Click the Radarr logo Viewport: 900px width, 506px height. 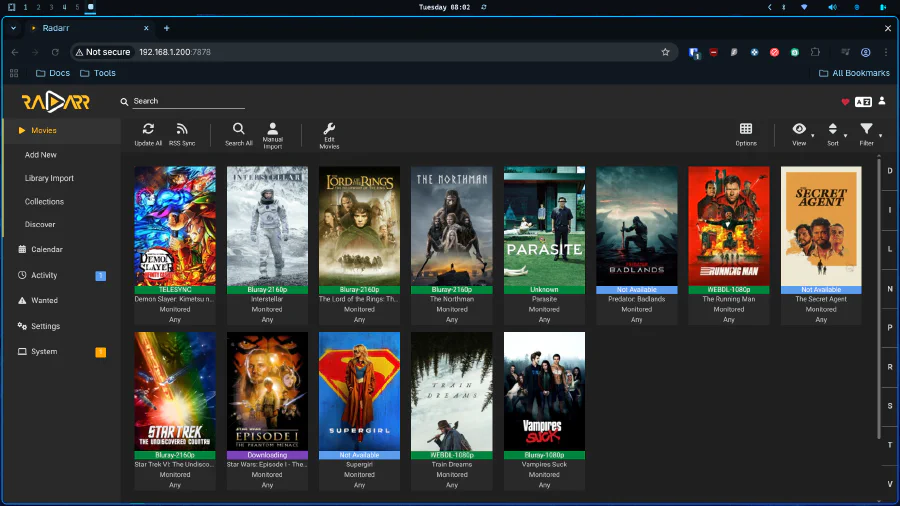coord(55,102)
